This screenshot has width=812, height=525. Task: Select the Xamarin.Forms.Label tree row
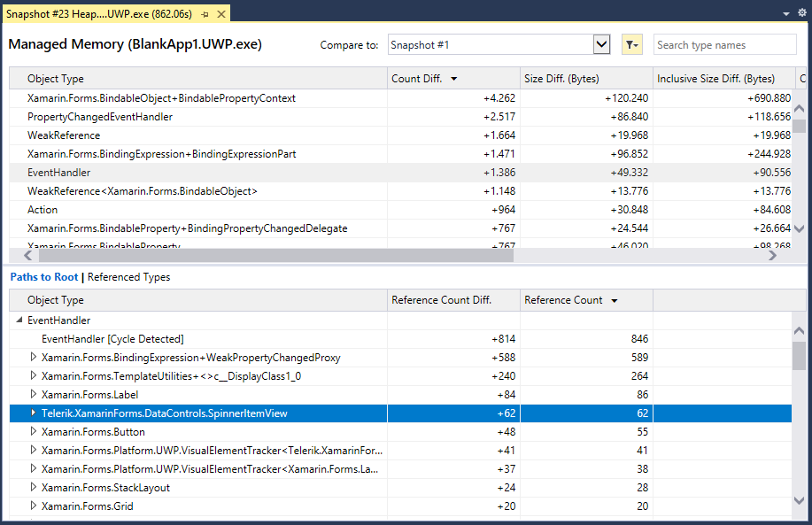click(400, 395)
